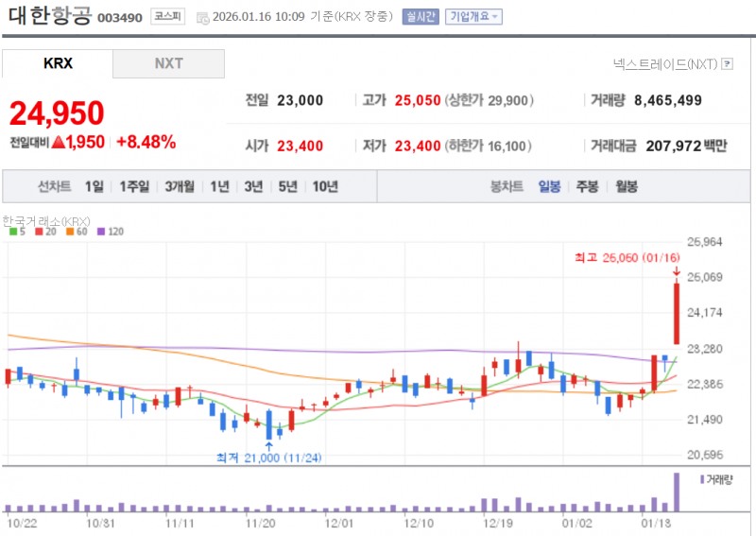Select the 5년 line chart period
The image size is (756, 536).
point(288,186)
